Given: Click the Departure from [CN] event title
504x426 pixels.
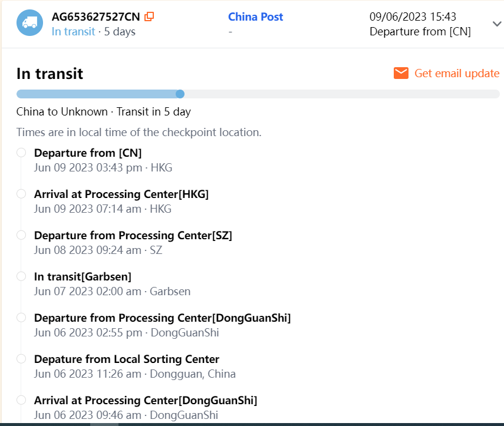Looking at the screenshot, I should 88,153.
